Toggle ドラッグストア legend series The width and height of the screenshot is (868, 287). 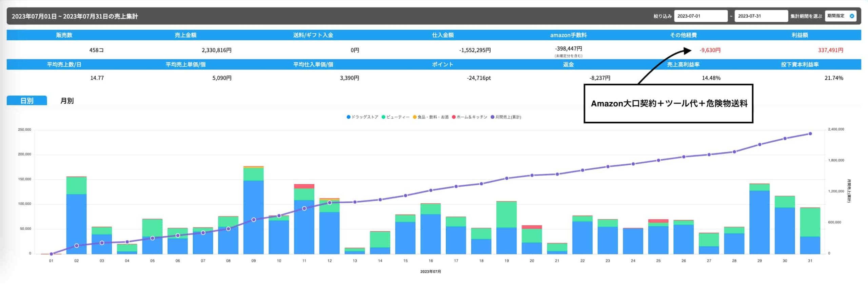coord(362,117)
